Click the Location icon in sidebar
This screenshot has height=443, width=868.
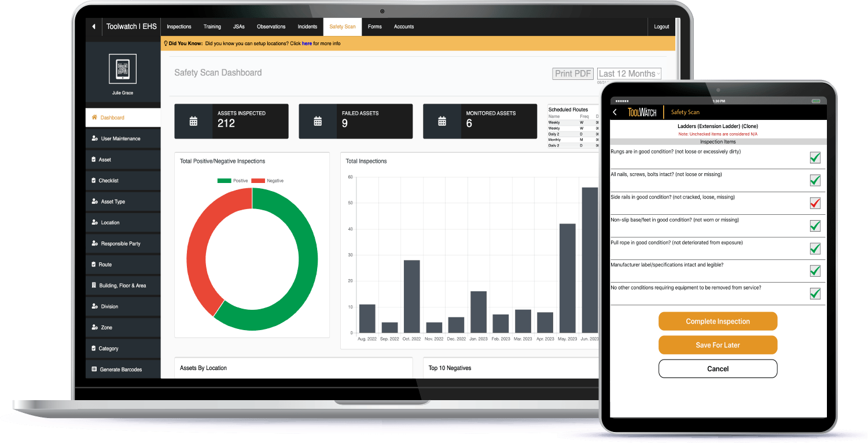94,222
